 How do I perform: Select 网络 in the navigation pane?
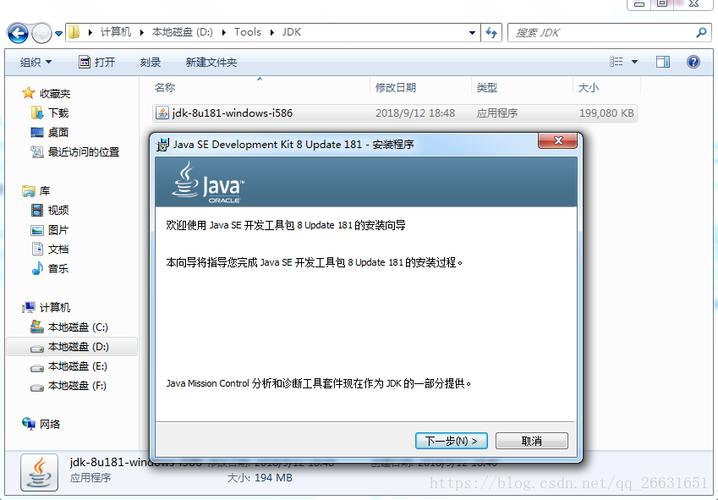[x=41, y=424]
